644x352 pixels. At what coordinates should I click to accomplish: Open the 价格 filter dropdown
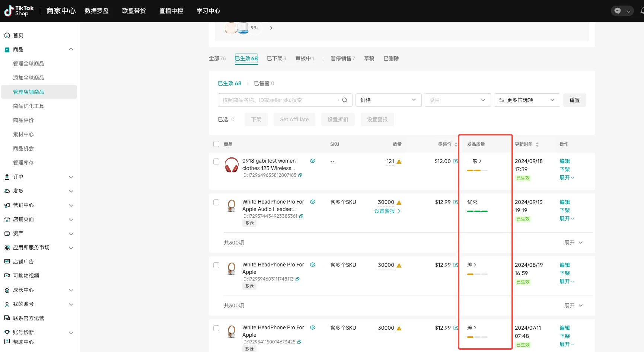tap(388, 100)
